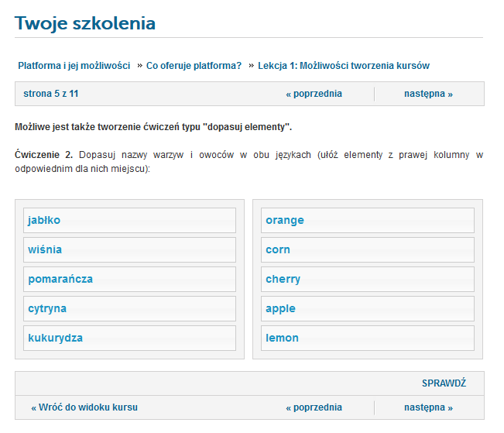Screen dimensions: 504x433
Task: Select the 'kukurydza' item
Action: (x=129, y=338)
